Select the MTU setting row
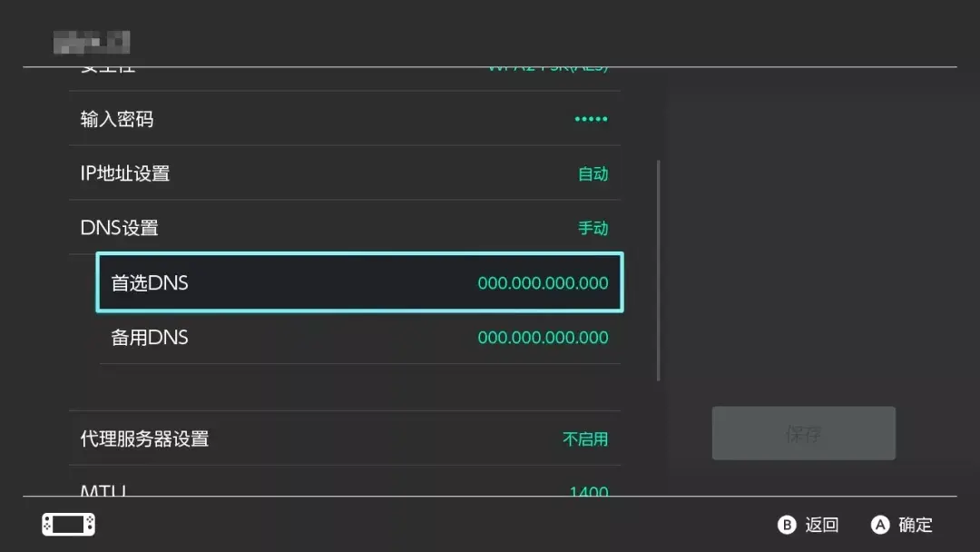The width and height of the screenshot is (980, 552). [x=345, y=489]
